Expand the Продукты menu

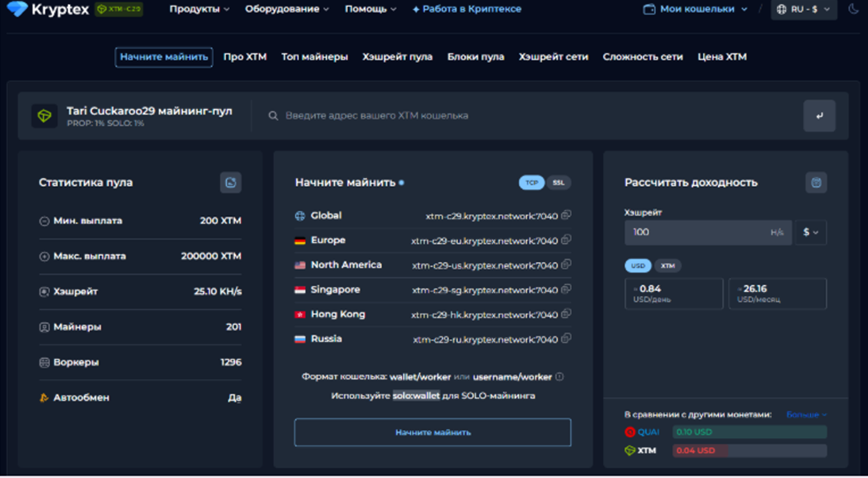pyautogui.click(x=199, y=9)
